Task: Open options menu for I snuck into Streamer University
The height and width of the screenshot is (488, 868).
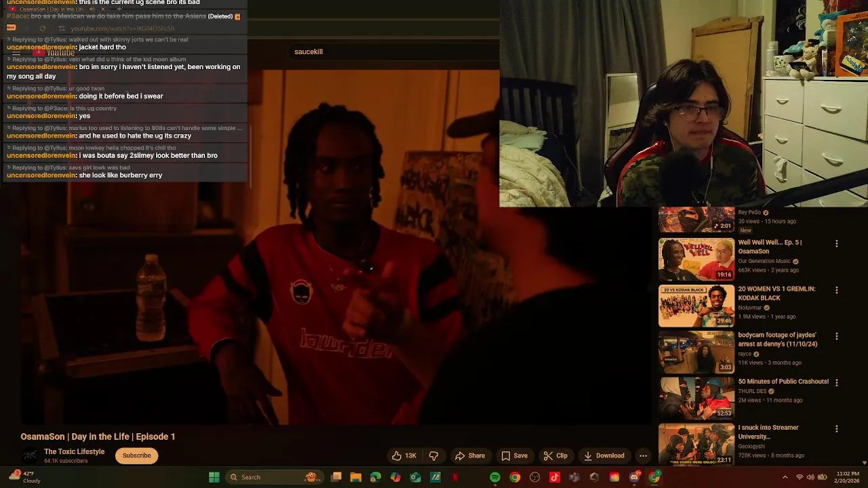Action: pyautogui.click(x=836, y=429)
